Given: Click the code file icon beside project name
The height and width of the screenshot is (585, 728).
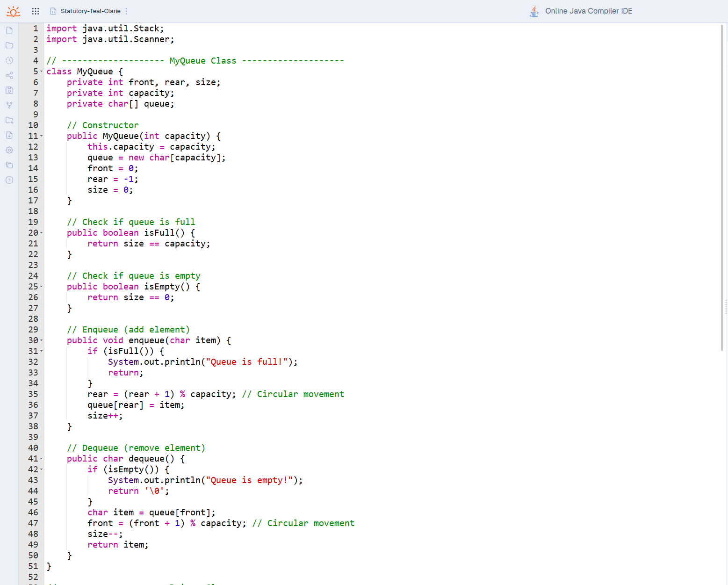Looking at the screenshot, I should (53, 11).
